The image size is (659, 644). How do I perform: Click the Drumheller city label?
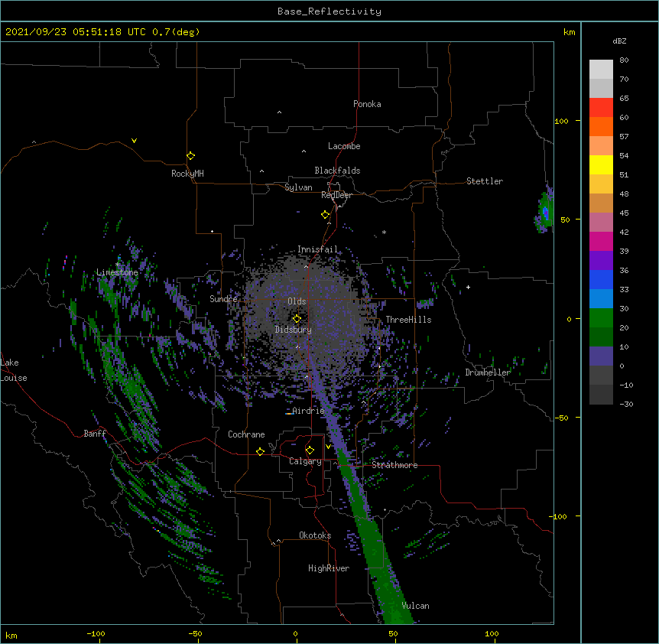click(488, 372)
